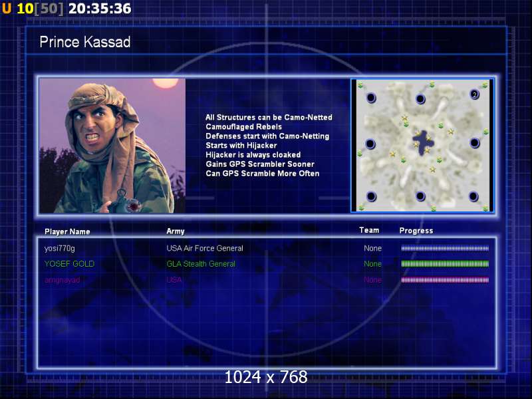Click the 'Starts with Hijacker' line

tap(241, 146)
